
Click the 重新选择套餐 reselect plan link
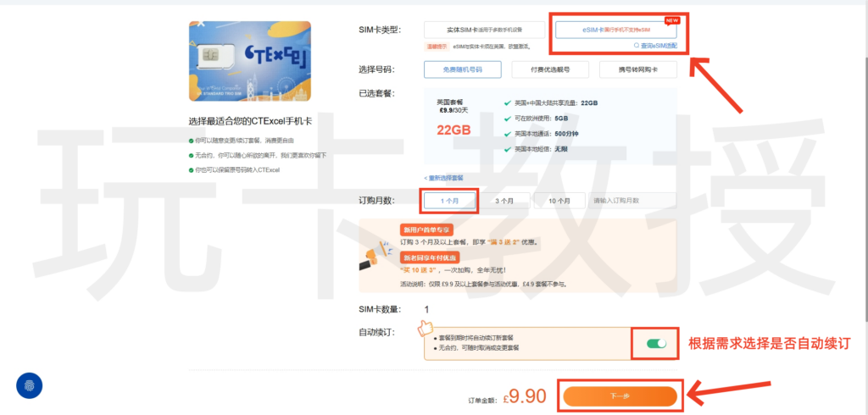[443, 178]
